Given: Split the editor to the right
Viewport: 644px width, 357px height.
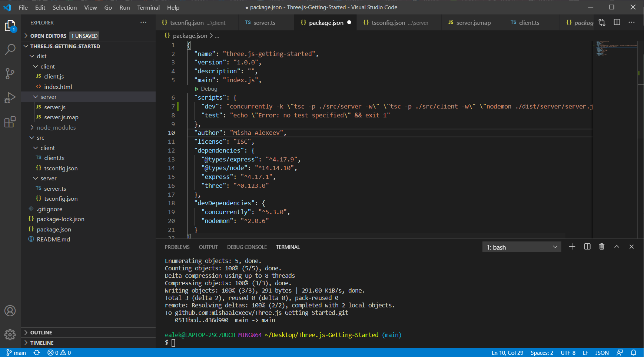Looking at the screenshot, I should 617,23.
